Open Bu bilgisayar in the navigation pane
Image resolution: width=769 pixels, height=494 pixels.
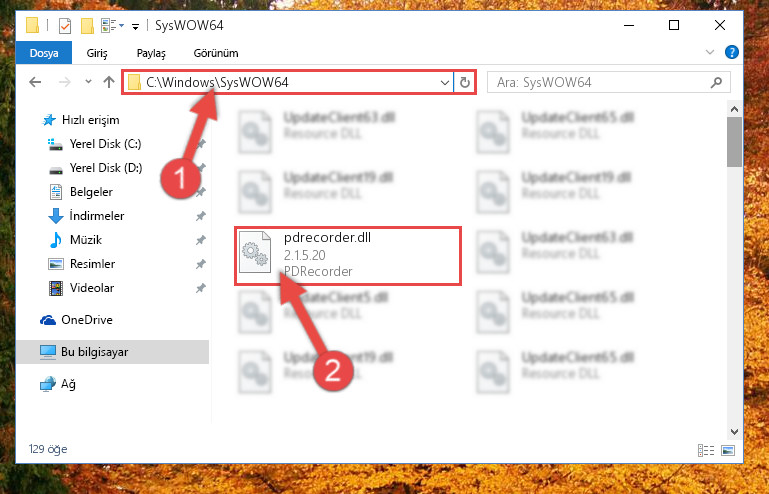[x=95, y=352]
